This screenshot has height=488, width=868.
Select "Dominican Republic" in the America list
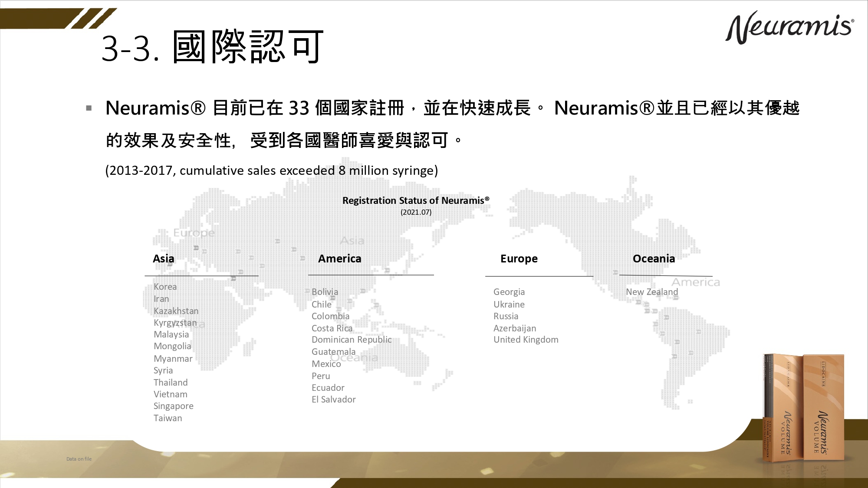point(352,340)
